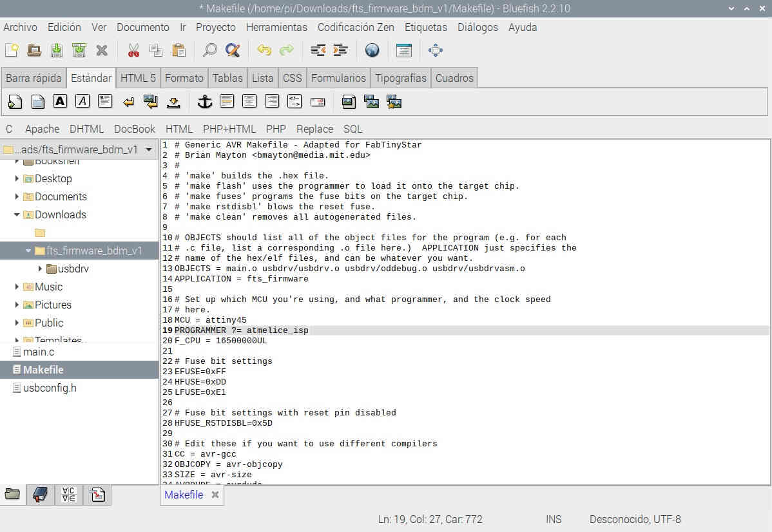The image size is (772, 532).
Task: Switch to the CSS tab
Action: [x=293, y=78]
